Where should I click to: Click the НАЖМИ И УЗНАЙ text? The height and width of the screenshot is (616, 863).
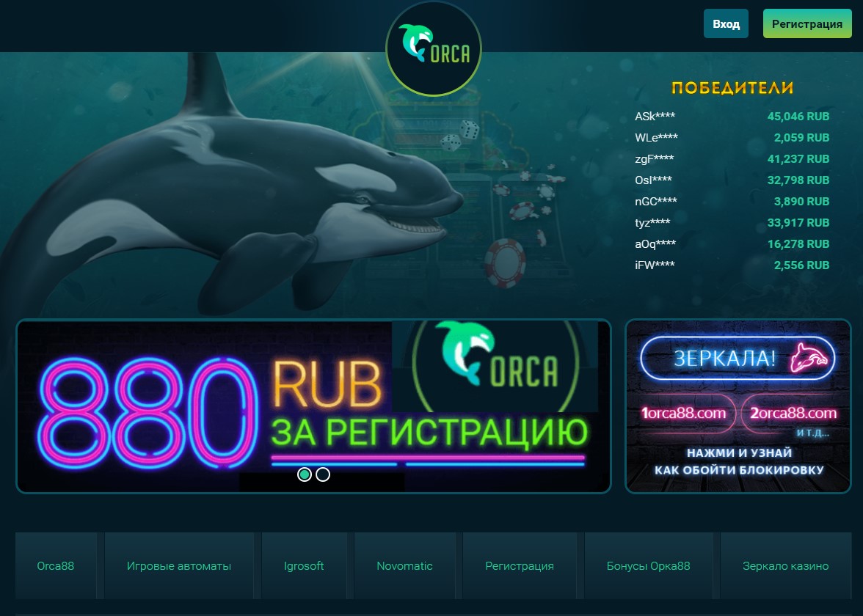tap(739, 452)
